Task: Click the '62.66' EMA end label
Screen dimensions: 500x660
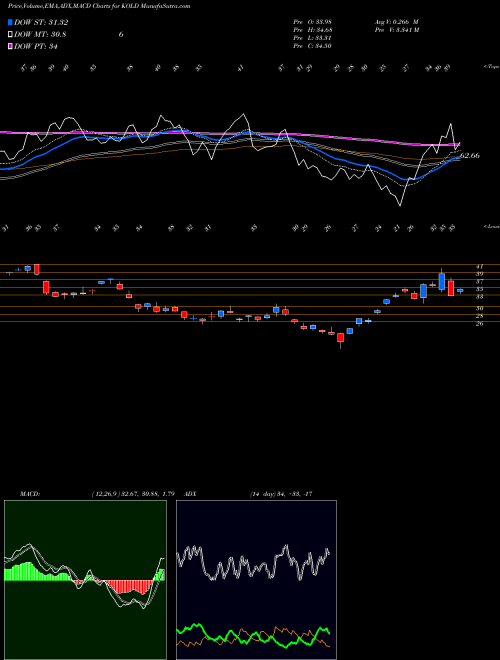Action: [470, 156]
